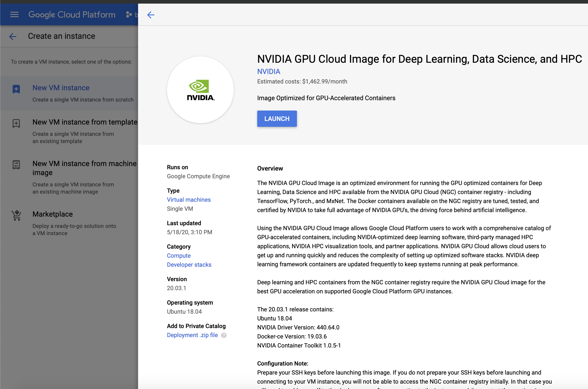Open the hamburger navigation menu
This screenshot has width=588, height=389.
(14, 15)
